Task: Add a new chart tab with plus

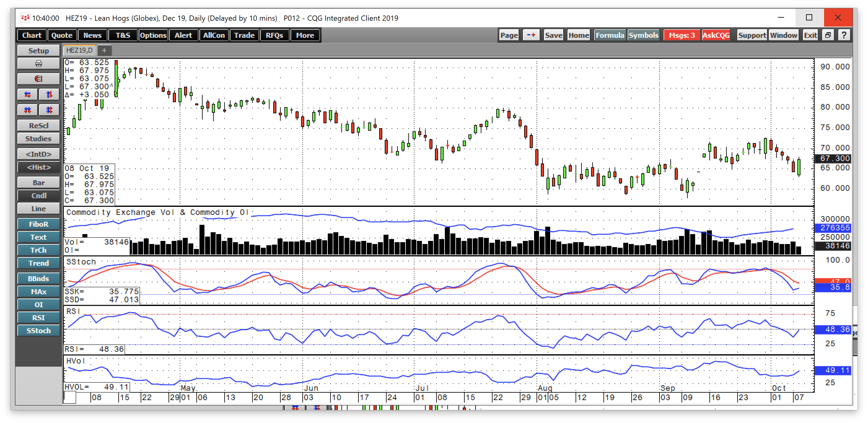Action: (x=104, y=50)
